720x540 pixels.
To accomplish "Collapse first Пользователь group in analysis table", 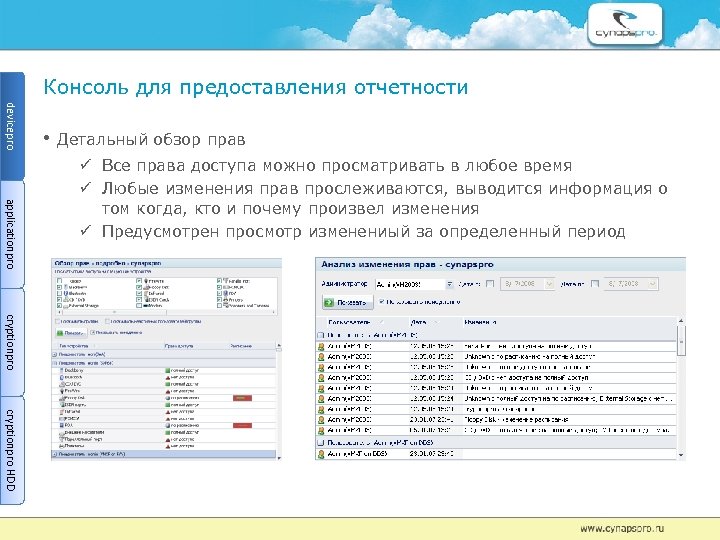I will [x=321, y=335].
